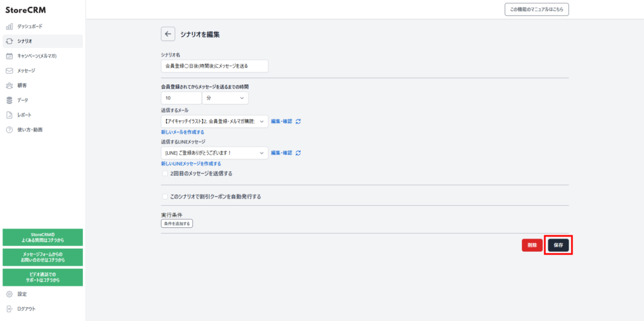The image size is (644, 321).
Task: Click the シナリオ名 input field
Action: [214, 65]
